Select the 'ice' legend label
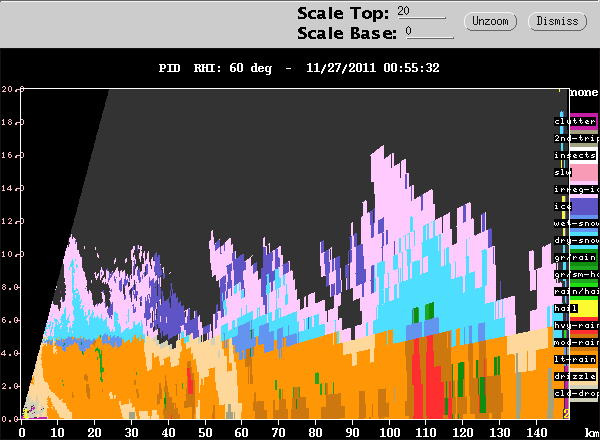The image size is (600, 440). [562, 206]
